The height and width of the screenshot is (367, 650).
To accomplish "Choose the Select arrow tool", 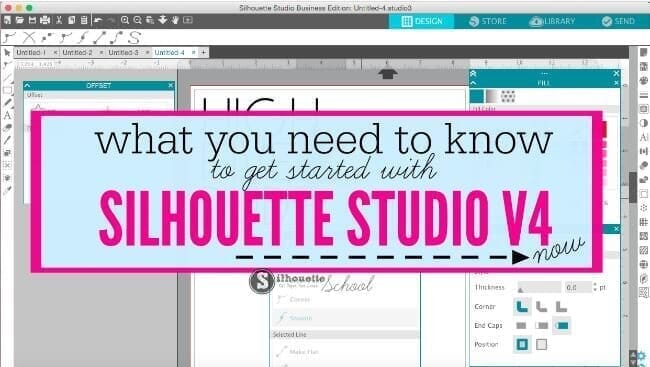I will 7,53.
